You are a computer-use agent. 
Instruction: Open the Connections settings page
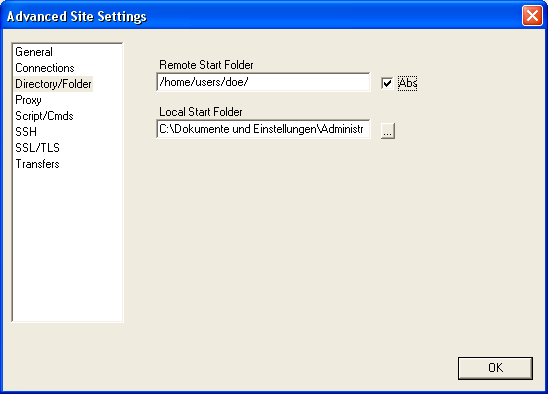(x=45, y=68)
